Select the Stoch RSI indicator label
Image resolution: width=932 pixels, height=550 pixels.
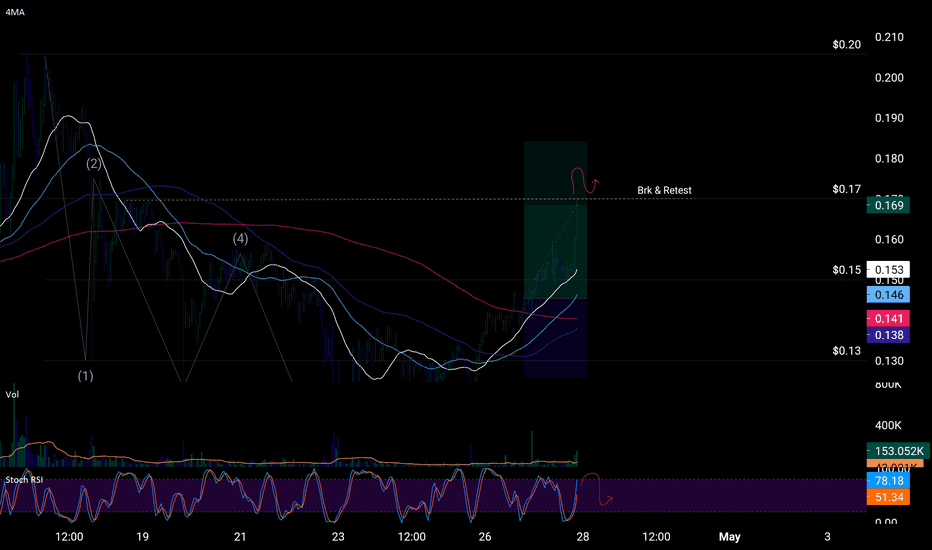24,479
